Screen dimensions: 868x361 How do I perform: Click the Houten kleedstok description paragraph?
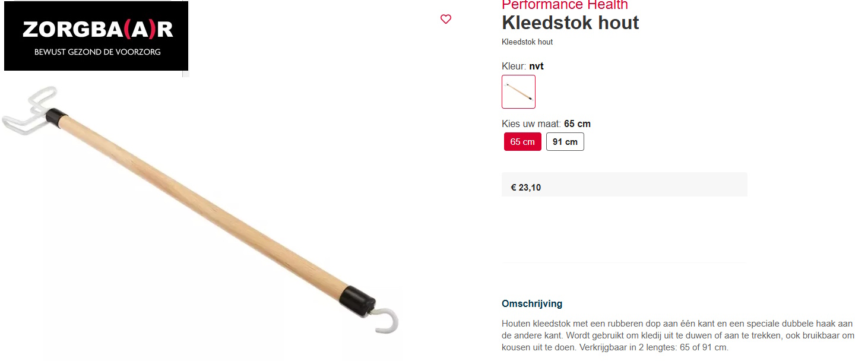pos(678,335)
